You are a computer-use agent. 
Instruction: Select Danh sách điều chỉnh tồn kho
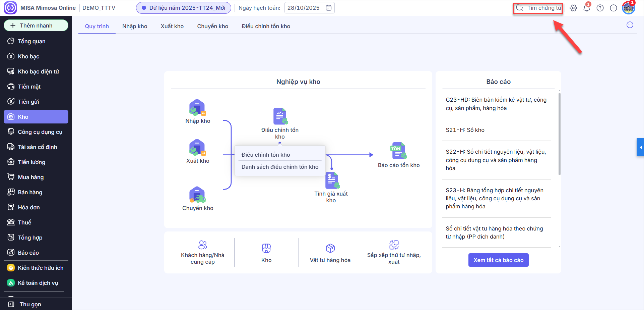point(280,167)
